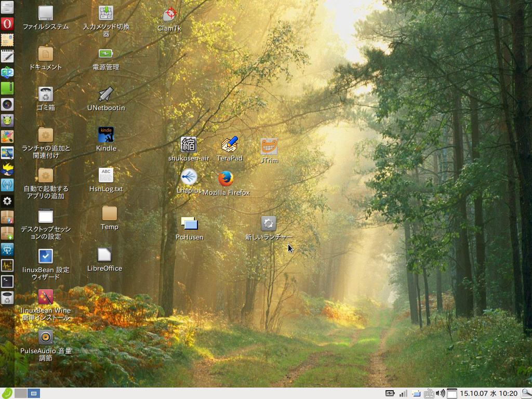Viewport: 532px width, 399px height.
Task: Select the JTrim desktop icon
Action: [269, 151]
